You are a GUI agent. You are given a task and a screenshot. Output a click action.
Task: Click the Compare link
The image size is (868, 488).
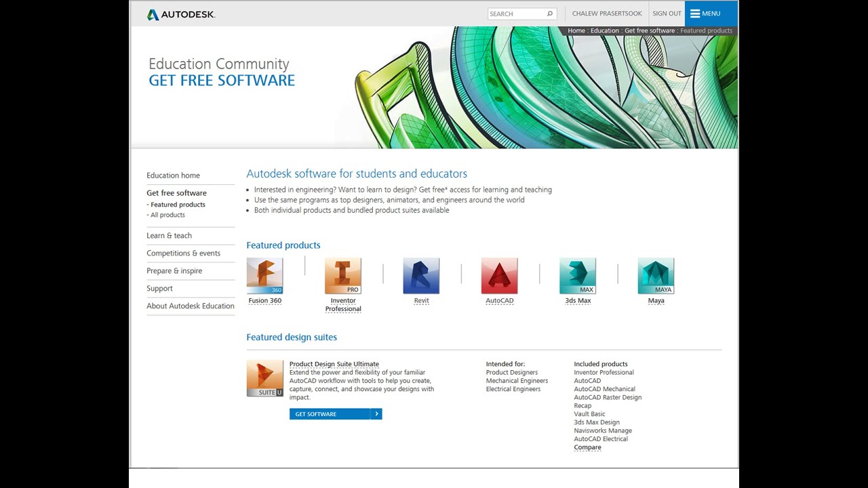pyautogui.click(x=587, y=447)
